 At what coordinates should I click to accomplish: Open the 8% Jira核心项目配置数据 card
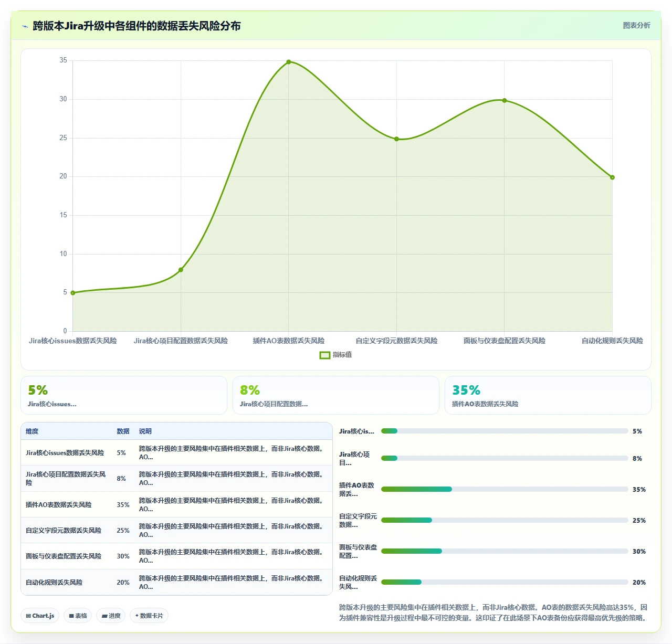click(336, 395)
